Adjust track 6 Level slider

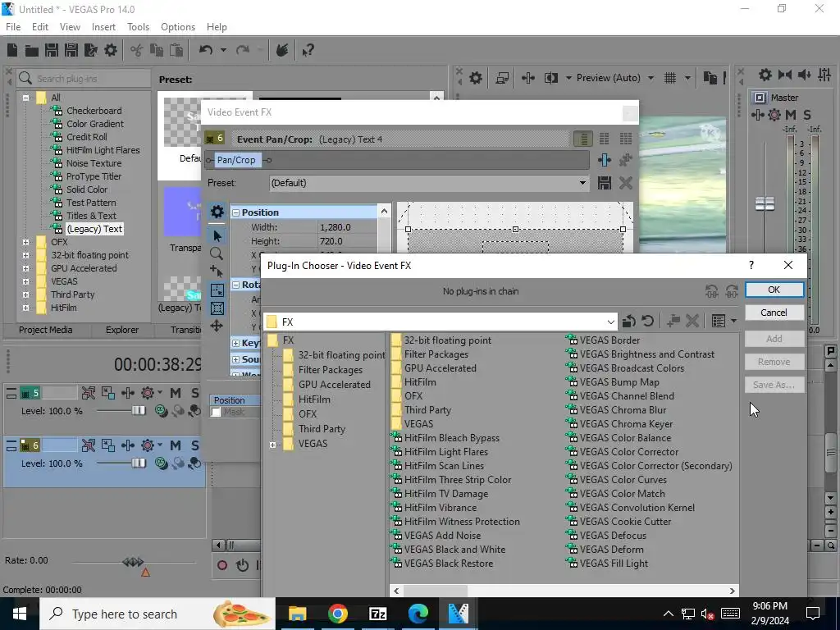pos(139,463)
